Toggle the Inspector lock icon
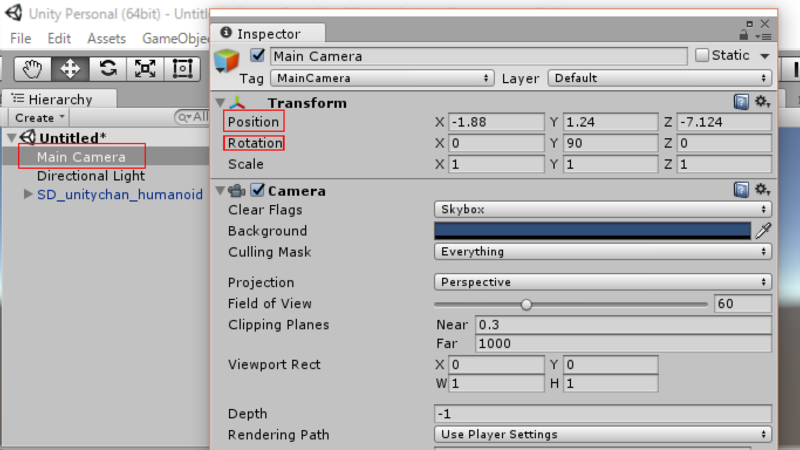This screenshot has height=450, width=800. [x=744, y=35]
